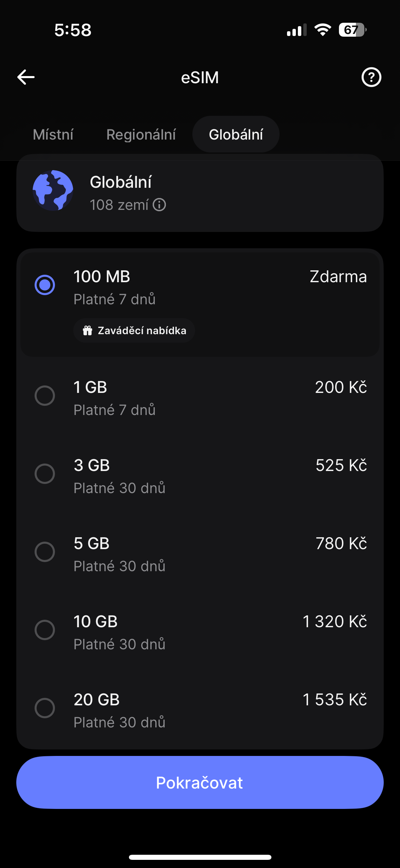Switch to the Místní tab
The height and width of the screenshot is (868, 400).
click(x=53, y=134)
